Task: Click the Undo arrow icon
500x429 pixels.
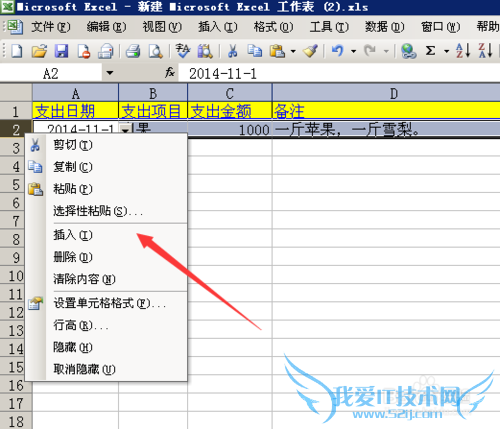Action: coord(338,51)
